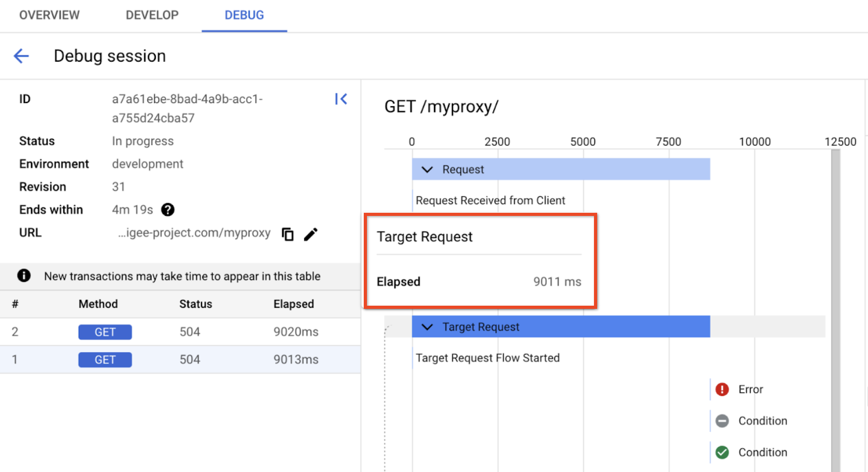Click the gray skipped Condition icon
868x472 pixels.
(722, 421)
